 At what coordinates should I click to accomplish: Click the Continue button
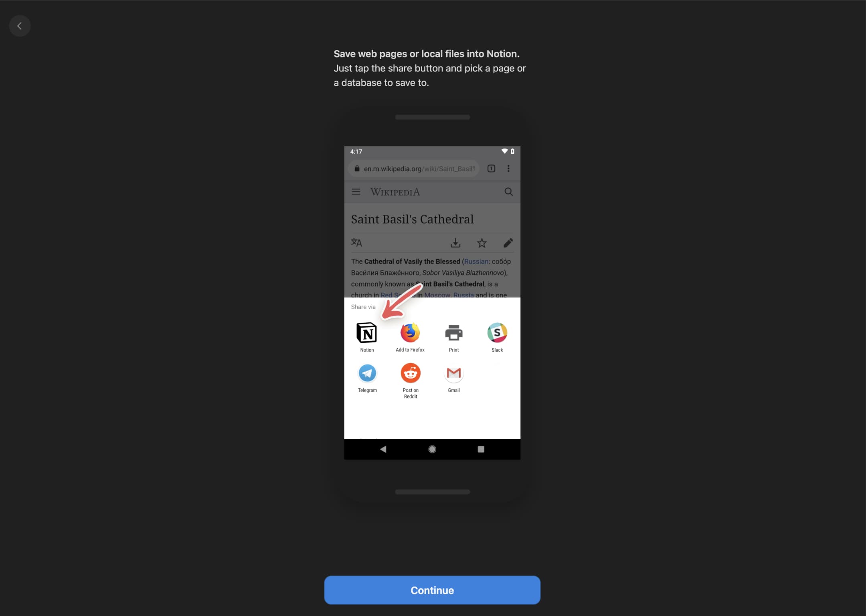[x=432, y=590]
